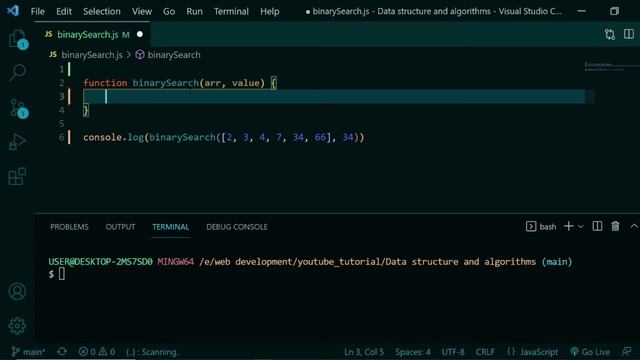The image size is (640, 360).
Task: Synchronize changes via the sync icon
Action: click(62, 351)
